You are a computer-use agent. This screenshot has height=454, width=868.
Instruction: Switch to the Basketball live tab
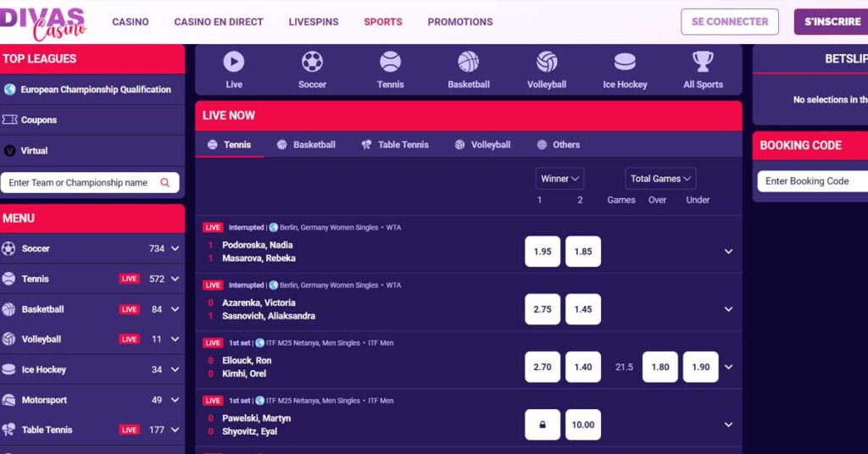(x=306, y=145)
